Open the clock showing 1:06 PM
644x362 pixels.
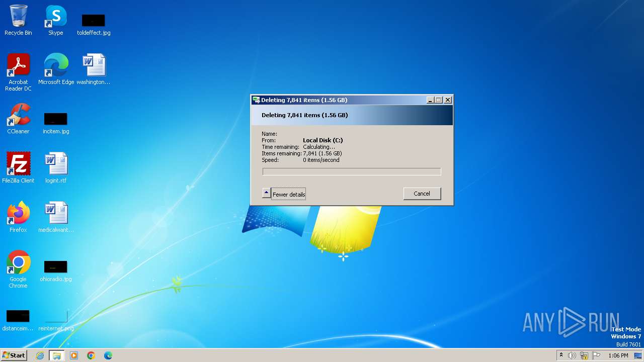[x=618, y=355]
